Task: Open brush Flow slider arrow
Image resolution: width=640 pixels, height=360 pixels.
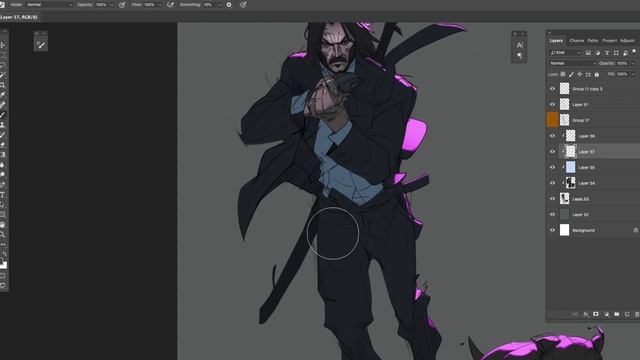Action: point(160,5)
